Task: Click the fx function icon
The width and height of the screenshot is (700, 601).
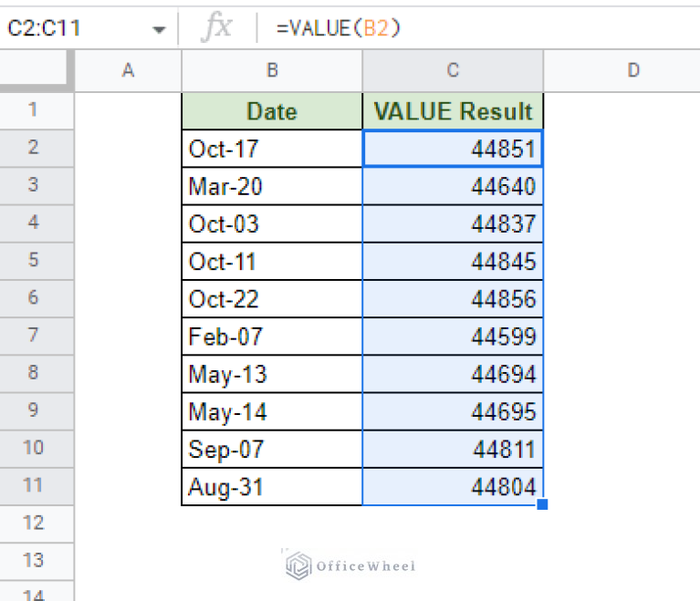Action: point(217,28)
